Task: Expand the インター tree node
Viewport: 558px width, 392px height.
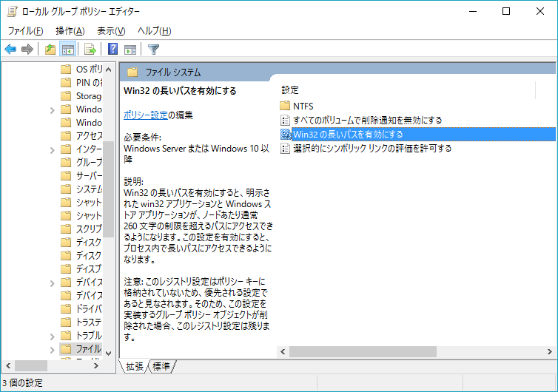Action: tap(53, 149)
